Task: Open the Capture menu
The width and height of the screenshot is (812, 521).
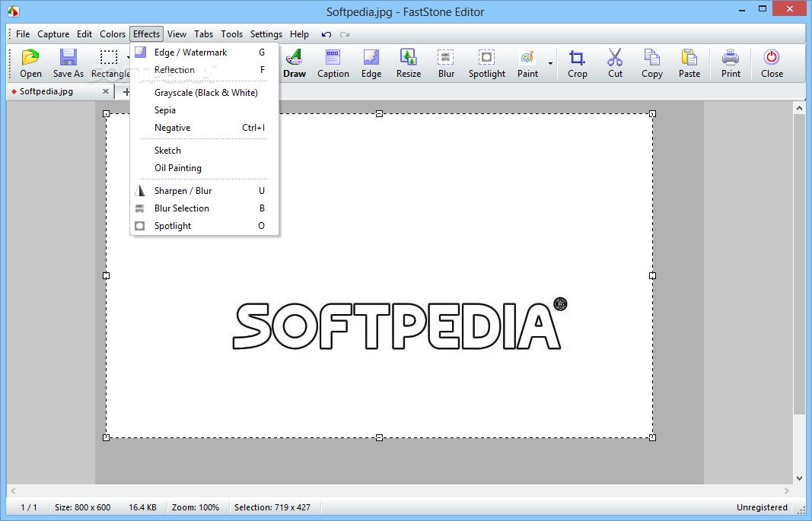Action: pyautogui.click(x=53, y=34)
